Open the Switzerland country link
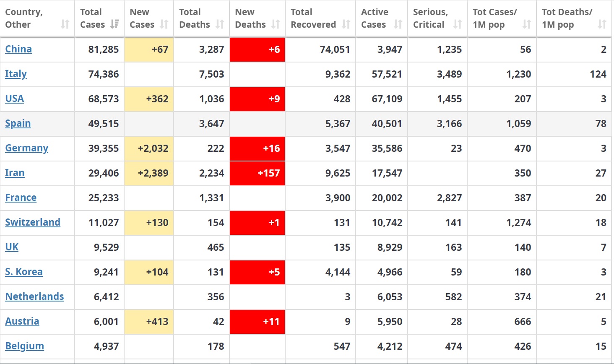Image resolution: width=614 pixels, height=364 pixels. coord(33,223)
